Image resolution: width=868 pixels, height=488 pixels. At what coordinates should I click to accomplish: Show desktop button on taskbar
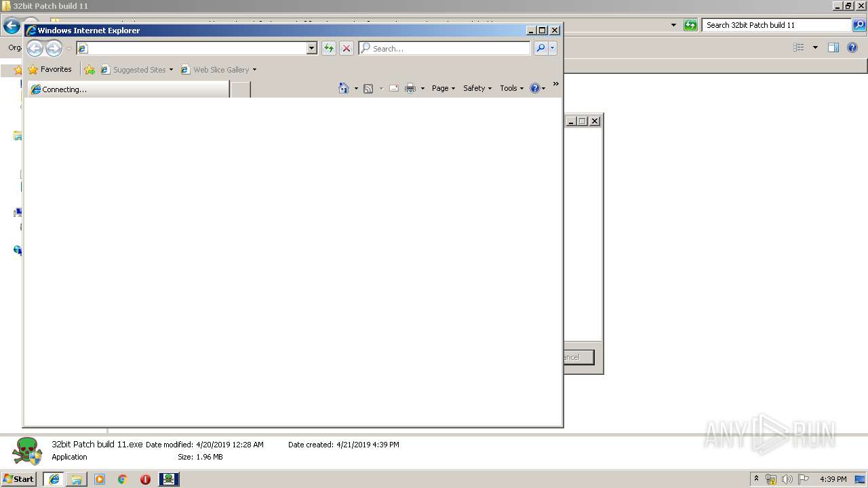point(860,479)
